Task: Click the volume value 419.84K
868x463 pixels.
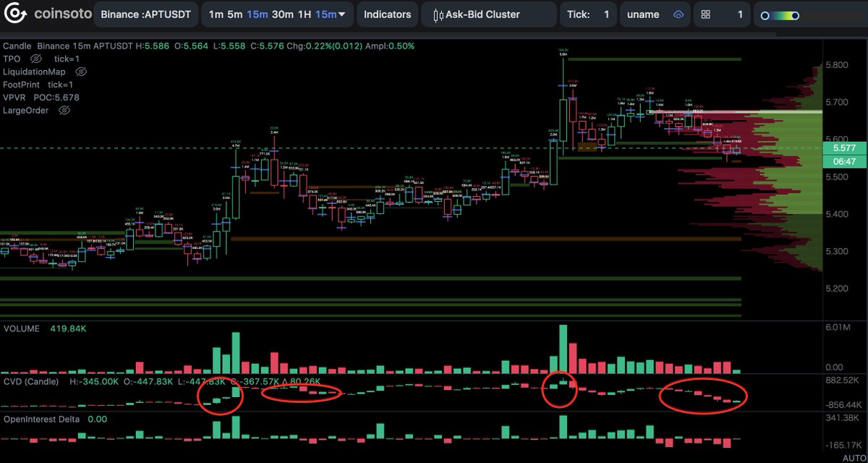Action: 69,328
